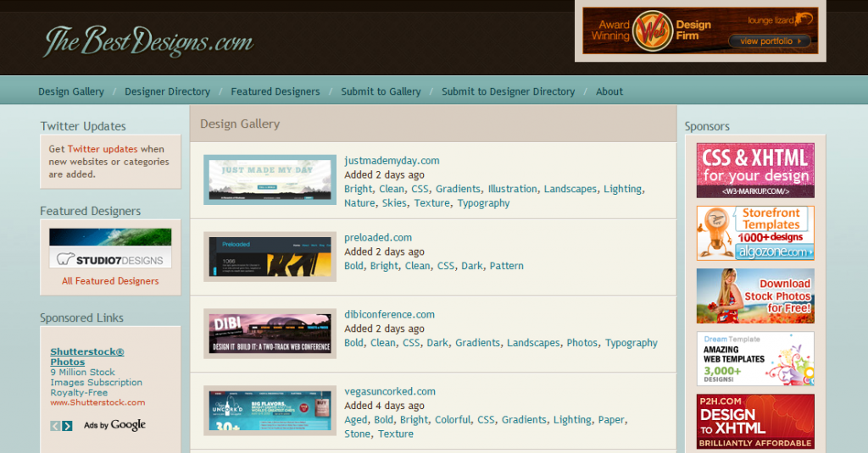Open the justmademyday.com link
The image size is (868, 453).
tap(392, 160)
